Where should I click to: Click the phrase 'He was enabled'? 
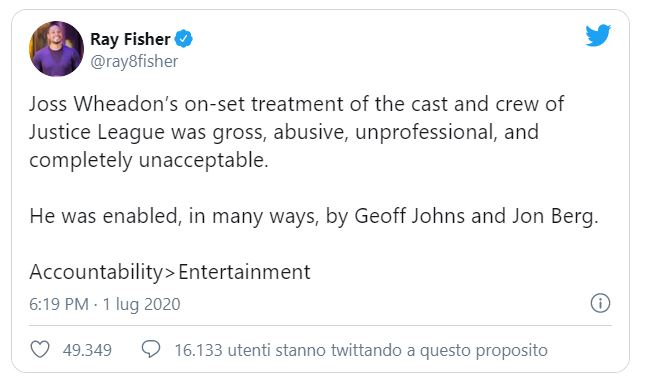(x=103, y=216)
